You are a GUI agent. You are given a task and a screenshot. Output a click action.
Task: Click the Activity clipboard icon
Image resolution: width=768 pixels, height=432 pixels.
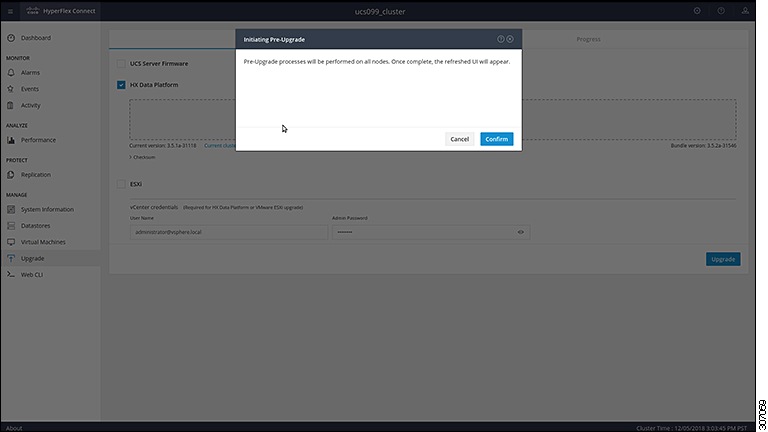coord(11,105)
